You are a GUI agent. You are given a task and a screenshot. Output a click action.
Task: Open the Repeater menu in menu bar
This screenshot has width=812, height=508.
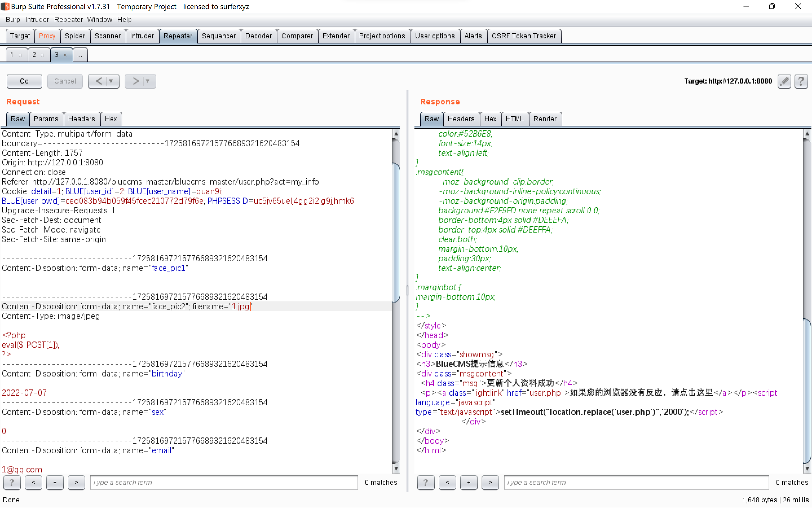(x=69, y=19)
